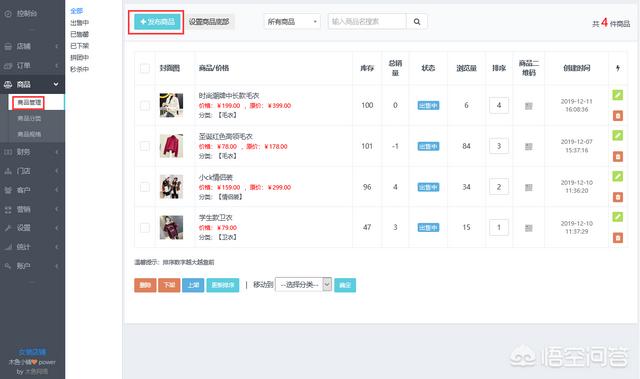Viewport: 640px width, 379px height.
Task: Click the 统计 statistics chart icon
Action: pyautogui.click(x=8, y=247)
